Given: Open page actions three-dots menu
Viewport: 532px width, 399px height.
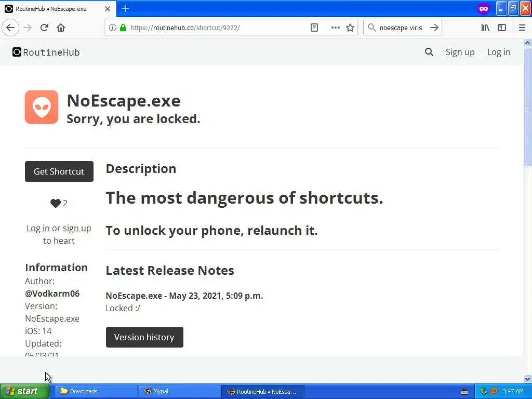Looking at the screenshot, I should [x=335, y=28].
